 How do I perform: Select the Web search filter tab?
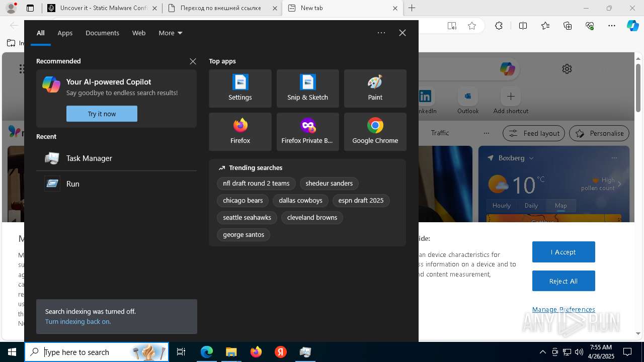click(139, 33)
